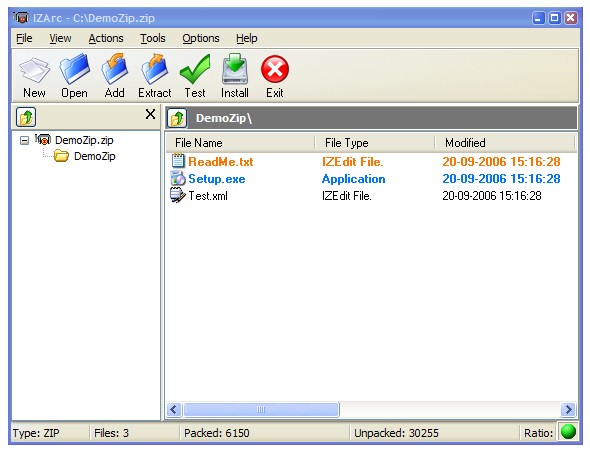Viewport: 590px width, 450px height.
Task: Click the New archive toolbar icon
Action: click(34, 70)
